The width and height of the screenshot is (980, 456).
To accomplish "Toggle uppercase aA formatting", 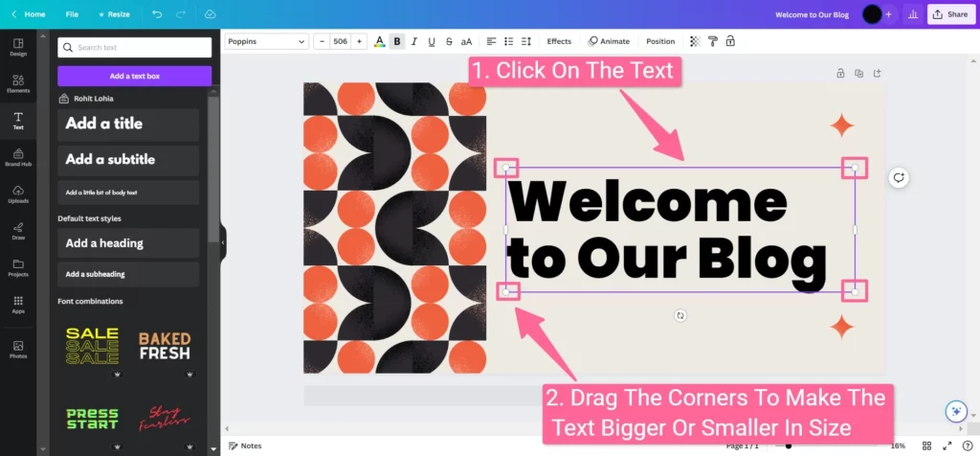I will click(x=466, y=41).
